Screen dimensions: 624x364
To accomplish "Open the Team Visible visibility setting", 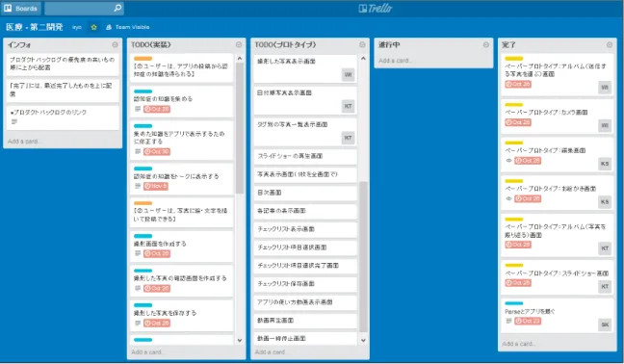I will tap(128, 28).
